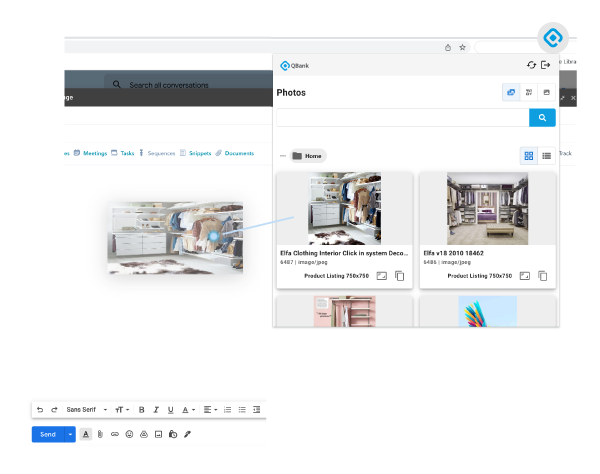Click the share page icon in address bar
This screenshot has width=600, height=474.
(x=448, y=47)
